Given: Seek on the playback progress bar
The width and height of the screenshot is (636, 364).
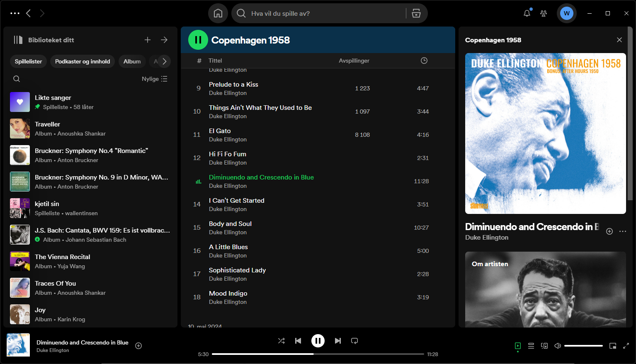Looking at the screenshot, I should pos(318,354).
